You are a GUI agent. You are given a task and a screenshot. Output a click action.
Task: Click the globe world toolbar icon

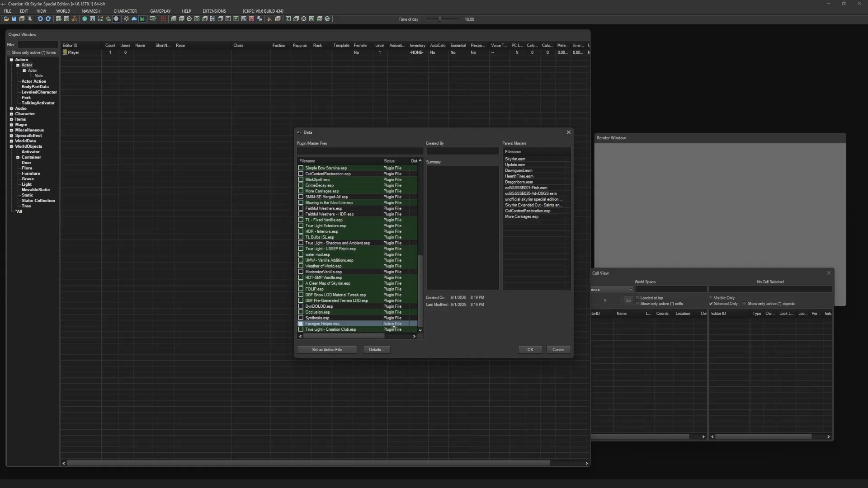pos(85,19)
